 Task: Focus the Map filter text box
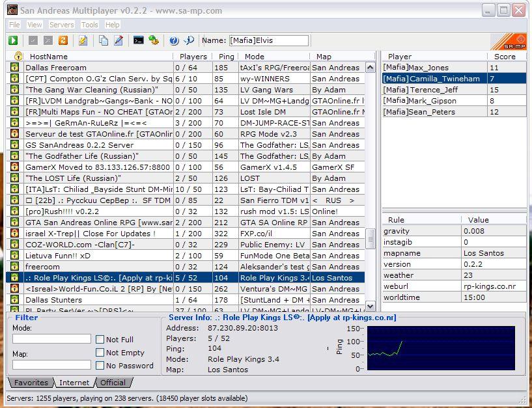[x=51, y=365]
